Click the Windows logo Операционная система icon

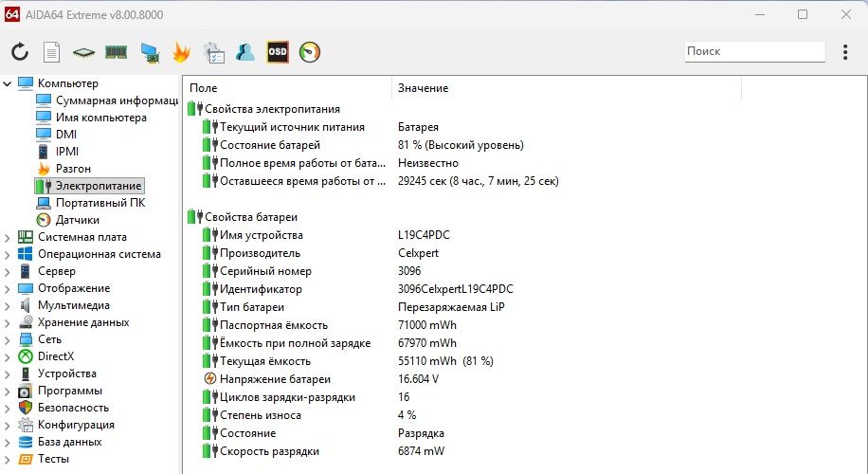click(26, 254)
